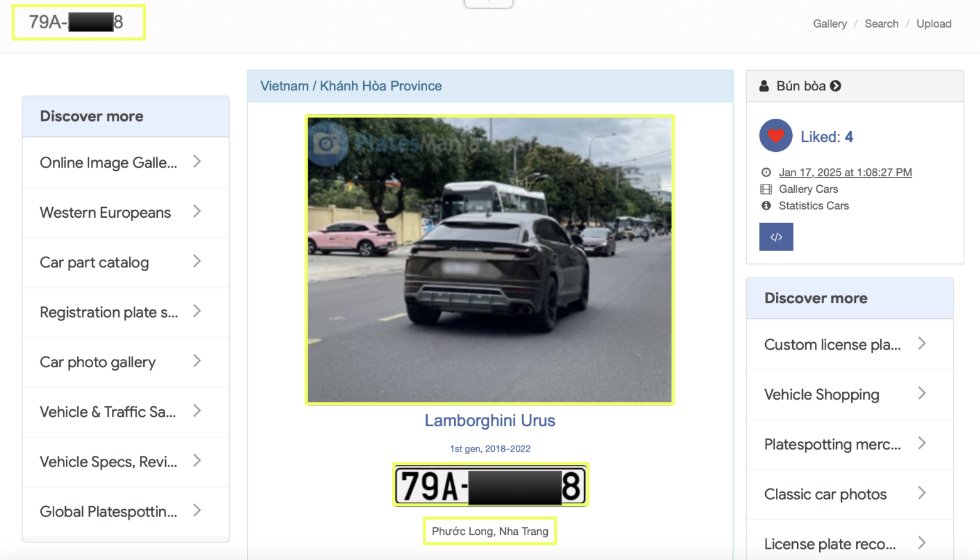Select Platespotting merch list item
This screenshot has height=560, width=980.
pyautogui.click(x=850, y=444)
